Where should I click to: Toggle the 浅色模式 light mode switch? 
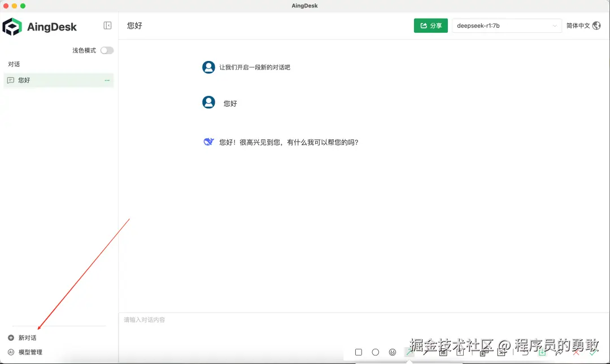107,50
